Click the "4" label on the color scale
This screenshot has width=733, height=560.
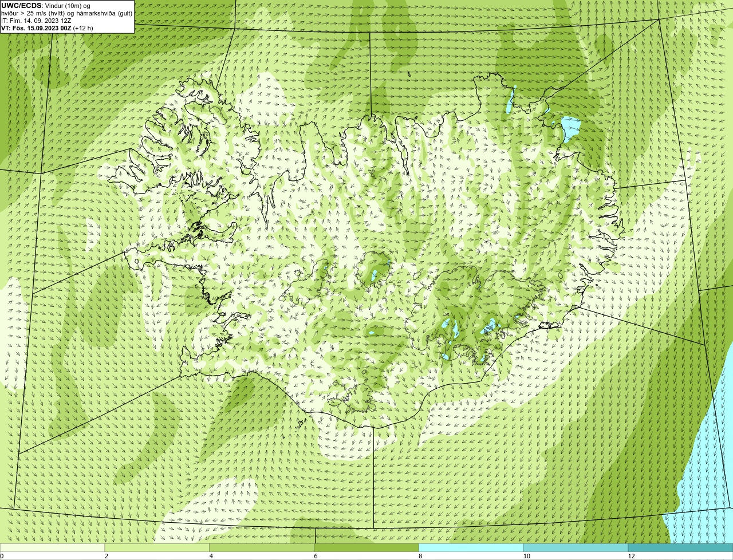pos(211,556)
